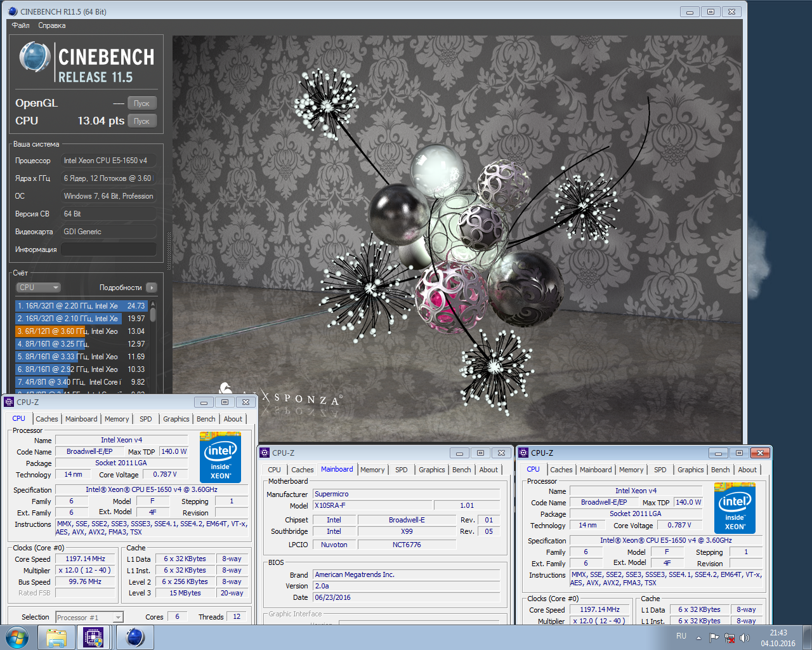The height and width of the screenshot is (650, 812).
Task: Run the OpenGL test with Пуск
Action: tap(141, 103)
